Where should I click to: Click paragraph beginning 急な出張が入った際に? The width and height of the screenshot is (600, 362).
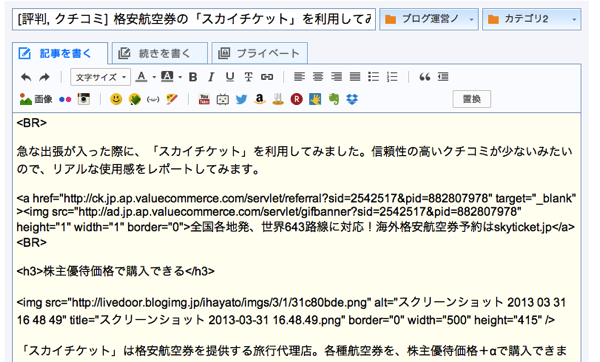pos(295,160)
